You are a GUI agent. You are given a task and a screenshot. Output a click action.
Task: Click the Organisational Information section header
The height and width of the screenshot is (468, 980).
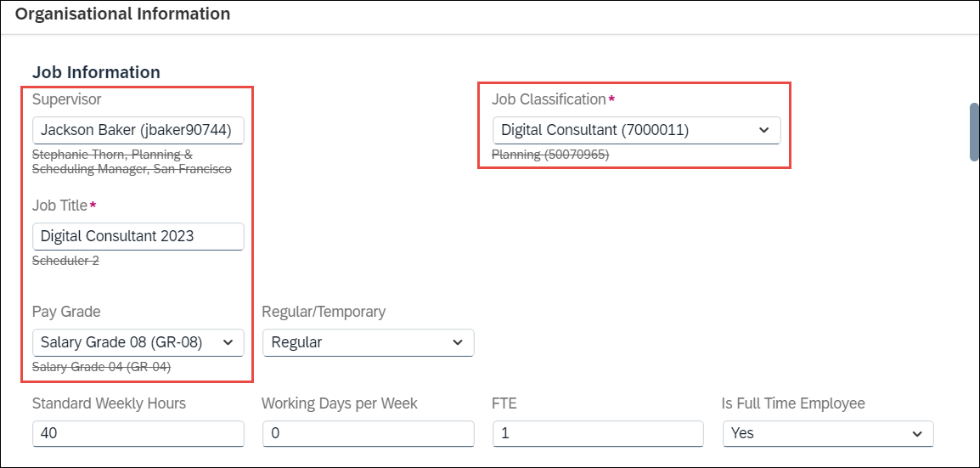122,14
